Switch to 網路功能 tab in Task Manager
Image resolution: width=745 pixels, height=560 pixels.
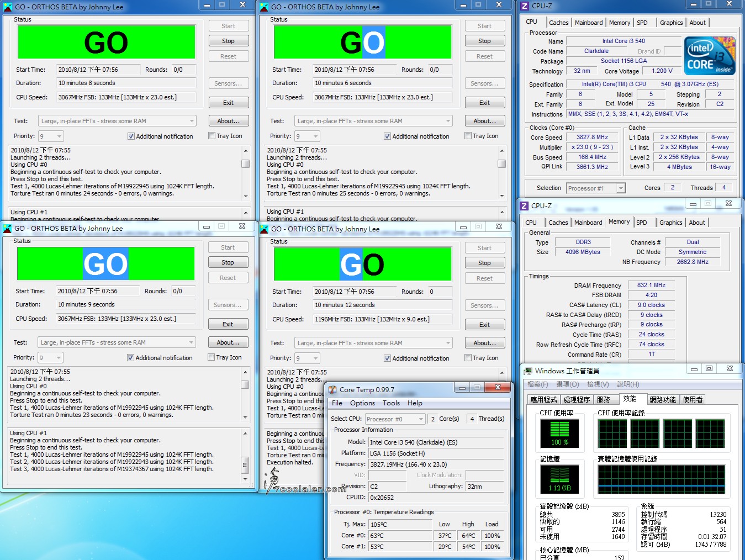click(x=663, y=399)
